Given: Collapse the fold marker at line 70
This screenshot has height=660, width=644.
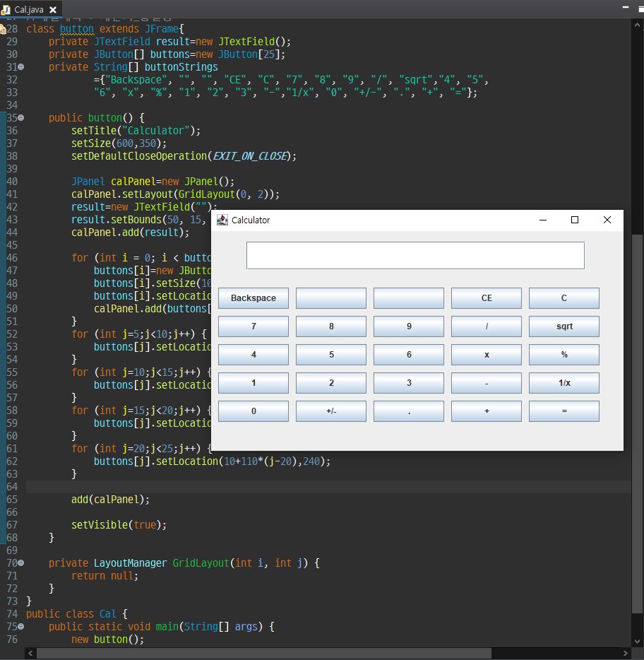Looking at the screenshot, I should tap(21, 562).
